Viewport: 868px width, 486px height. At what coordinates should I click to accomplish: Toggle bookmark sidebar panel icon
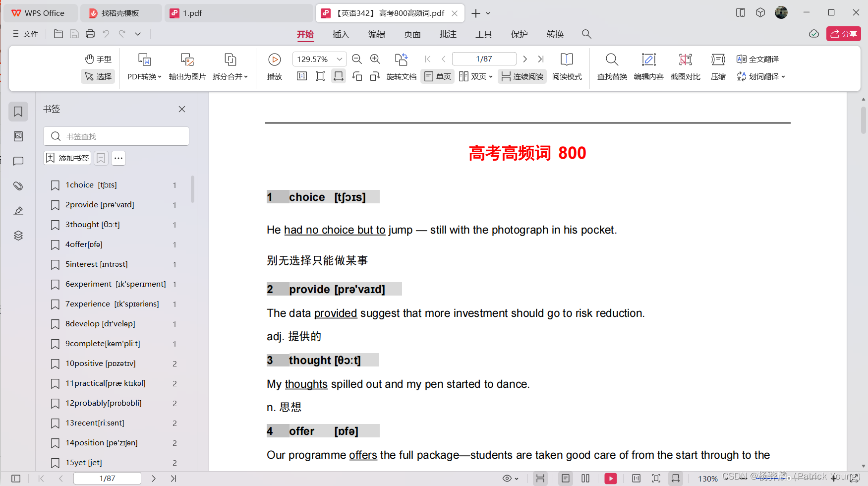pyautogui.click(x=18, y=112)
